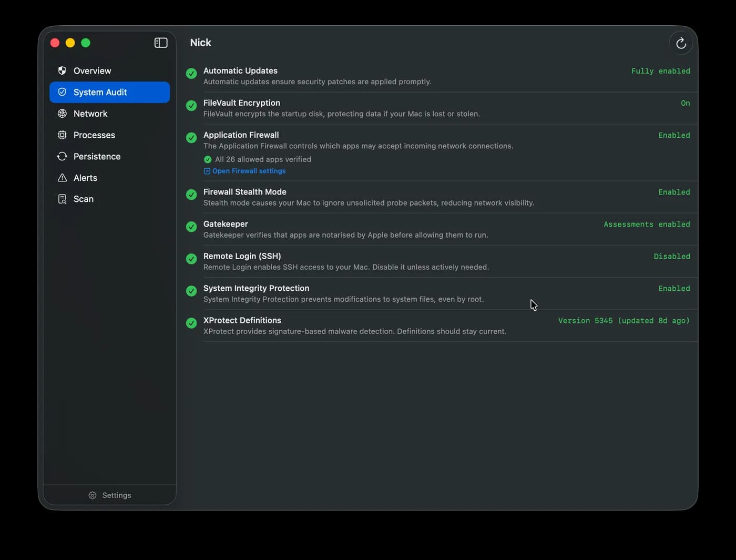Click the small allowed apps verified checkmark
The width and height of the screenshot is (736, 560).
click(x=208, y=159)
